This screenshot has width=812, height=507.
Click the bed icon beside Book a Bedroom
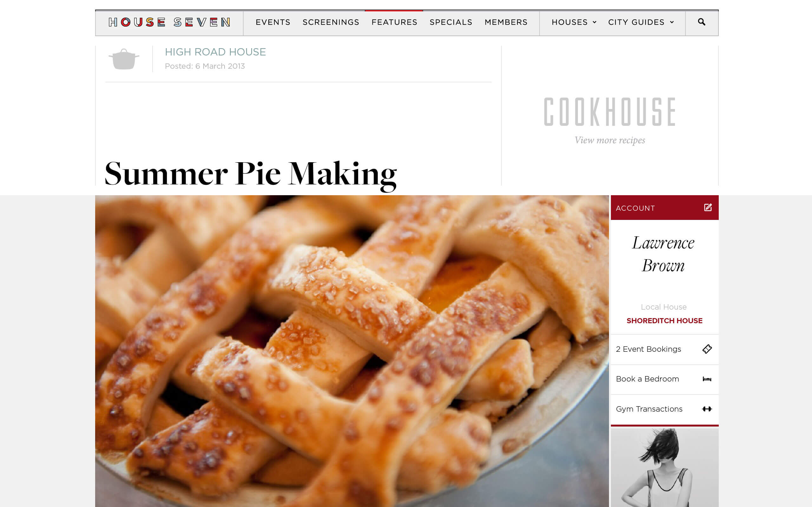(707, 379)
